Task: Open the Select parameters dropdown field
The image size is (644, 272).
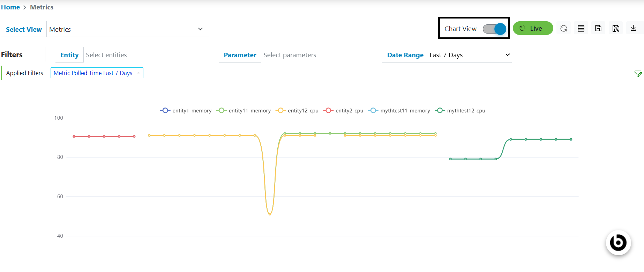Action: 316,55
